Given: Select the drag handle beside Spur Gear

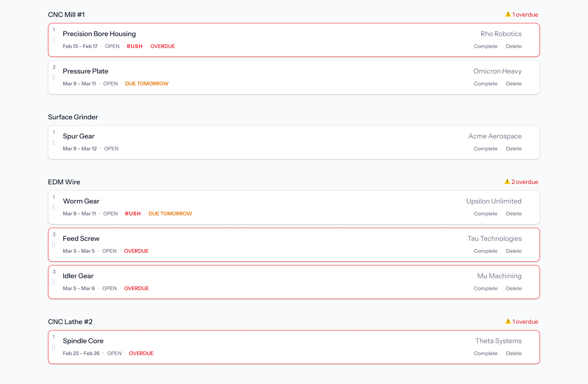Looking at the screenshot, I should pyautogui.click(x=54, y=142).
